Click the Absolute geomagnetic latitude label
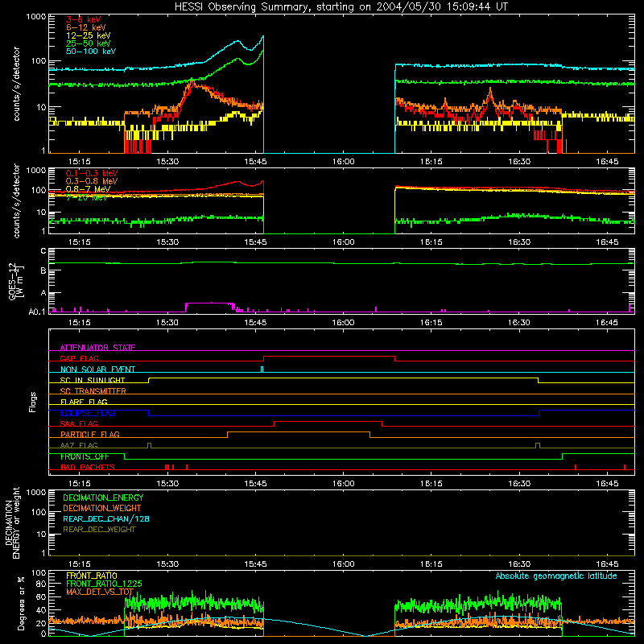The image size is (644, 644). (x=556, y=576)
